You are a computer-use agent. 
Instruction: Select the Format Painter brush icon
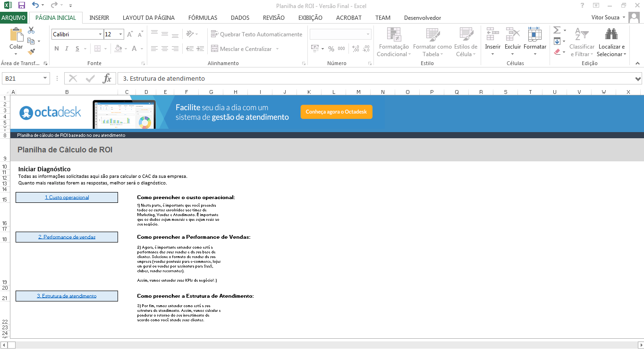(31, 51)
